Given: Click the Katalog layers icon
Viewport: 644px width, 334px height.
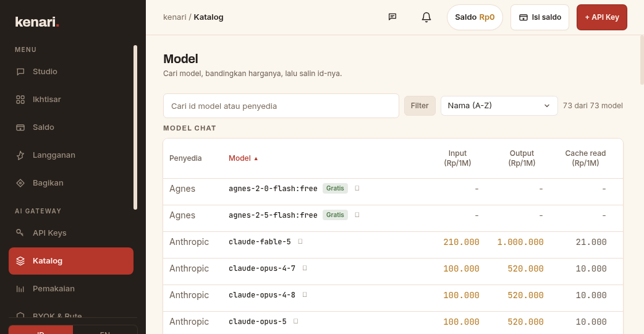Looking at the screenshot, I should 20,261.
